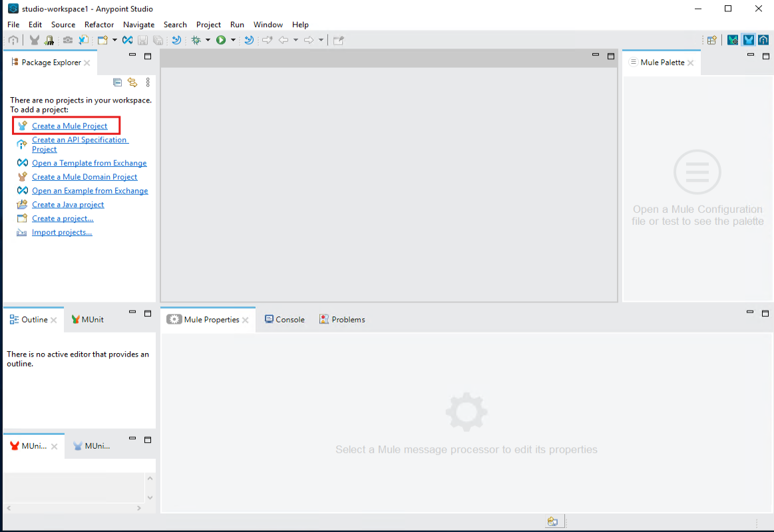This screenshot has width=774, height=532.
Task: Open the Run button dropdown arrow
Action: point(233,40)
